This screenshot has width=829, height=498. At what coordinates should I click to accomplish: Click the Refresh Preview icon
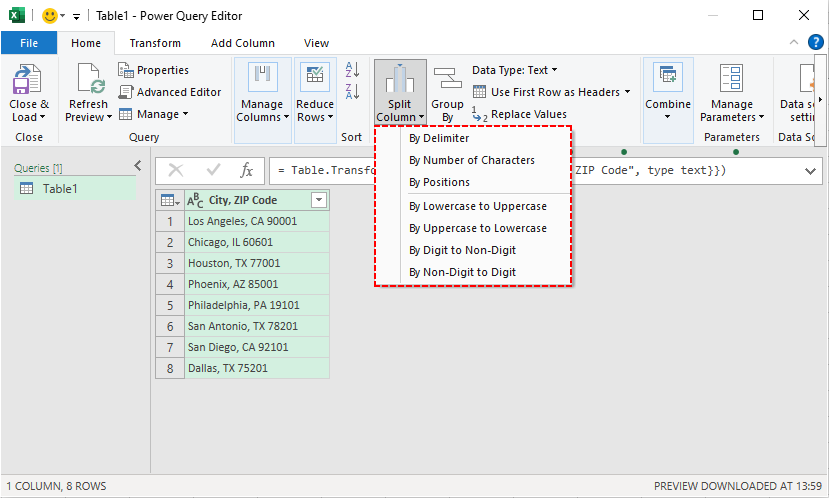point(90,79)
